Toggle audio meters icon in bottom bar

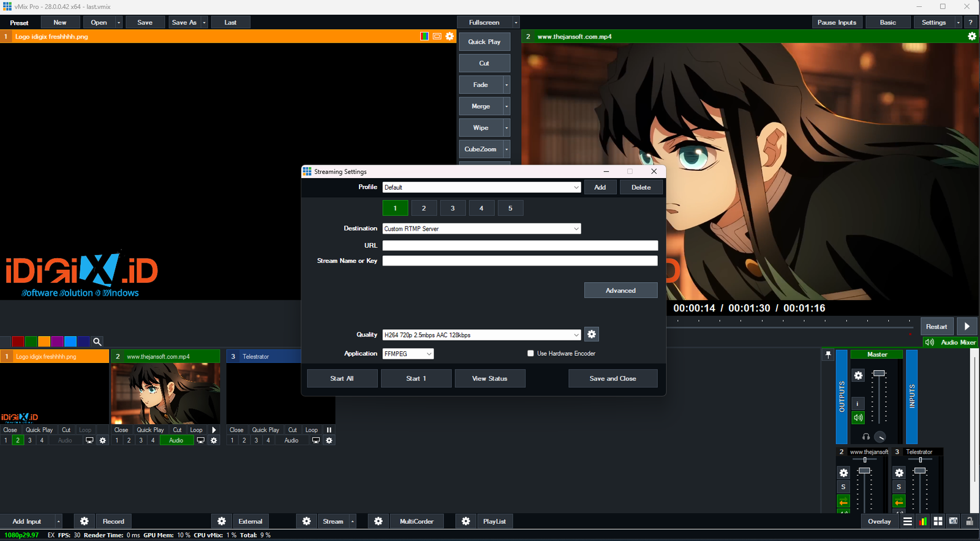point(923,521)
